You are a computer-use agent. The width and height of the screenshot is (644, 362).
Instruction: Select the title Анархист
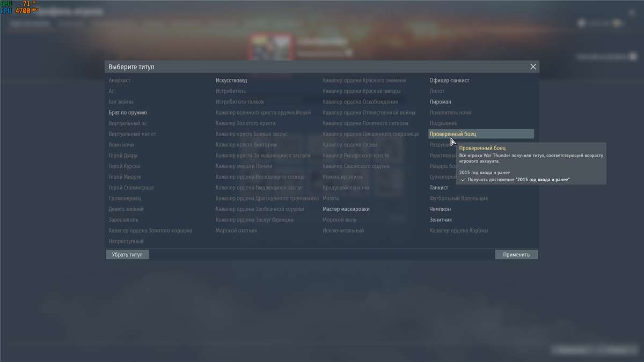pos(120,80)
